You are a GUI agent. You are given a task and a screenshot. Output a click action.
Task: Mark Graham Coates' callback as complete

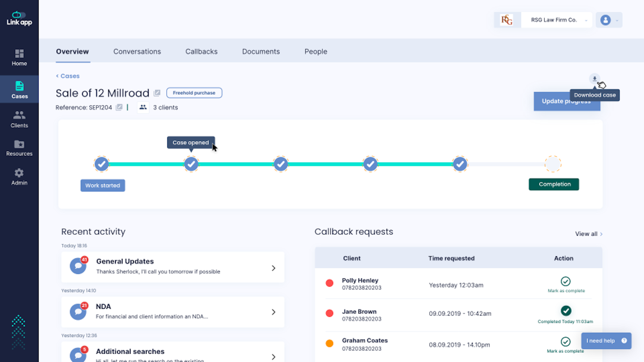pyautogui.click(x=566, y=342)
